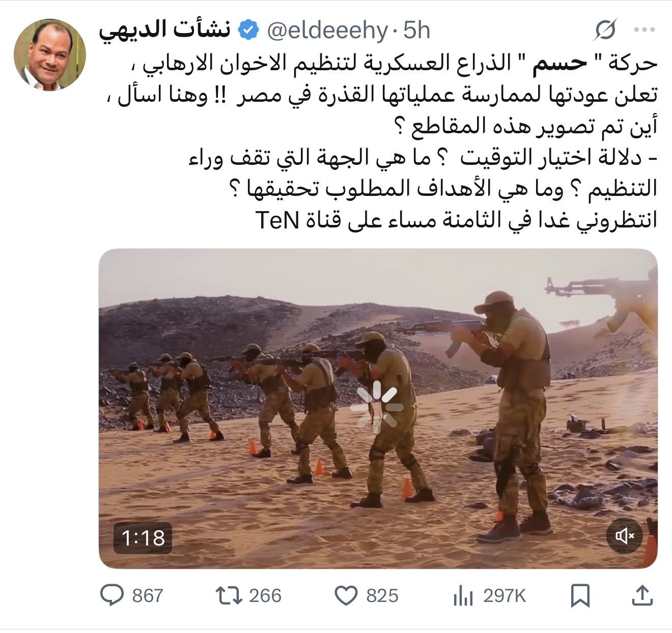The width and height of the screenshot is (672, 633).
Task: Click the 1:18 duration badge on the video
Action: pyautogui.click(x=142, y=536)
